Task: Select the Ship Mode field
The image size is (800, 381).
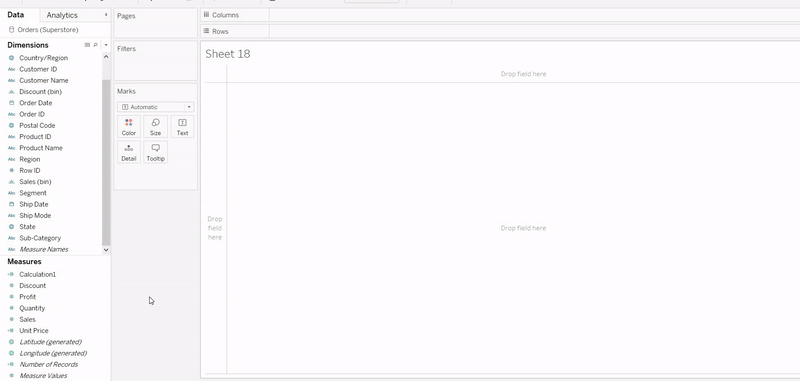Action: [35, 215]
